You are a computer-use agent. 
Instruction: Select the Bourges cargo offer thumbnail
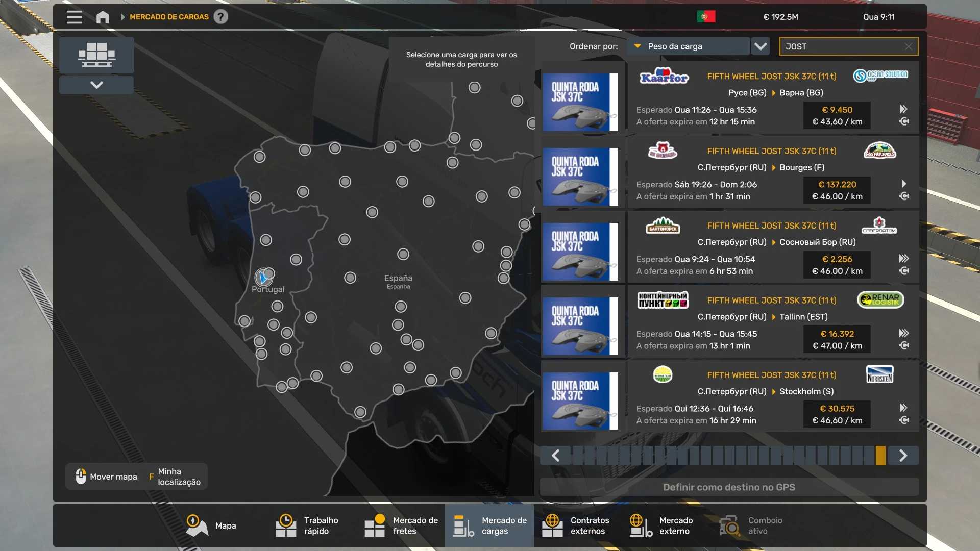coord(580,177)
